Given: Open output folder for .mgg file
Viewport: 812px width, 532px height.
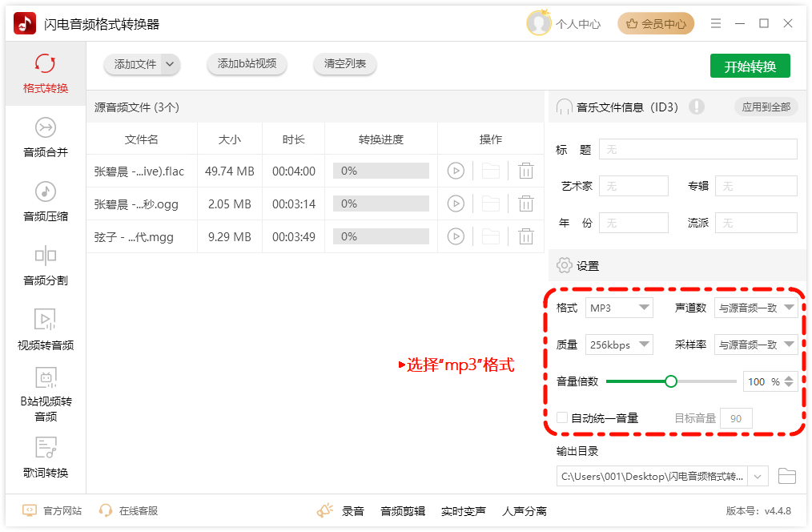Looking at the screenshot, I should [491, 236].
